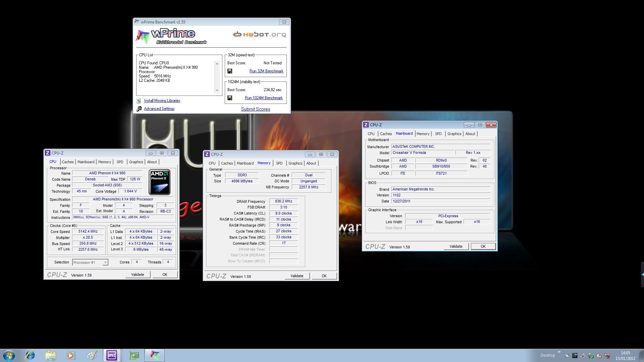This screenshot has height=362, width=644.
Task: Click Validate in Mainboard window
Action: (x=456, y=246)
